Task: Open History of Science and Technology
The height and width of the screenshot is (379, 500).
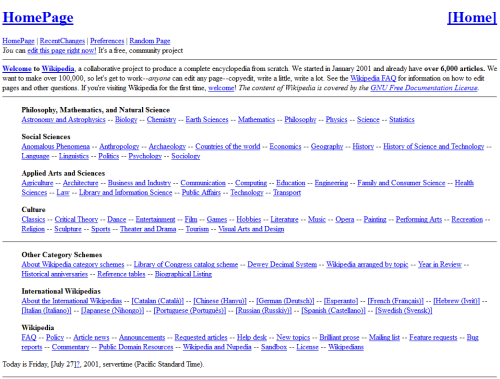Action: tap(433, 146)
